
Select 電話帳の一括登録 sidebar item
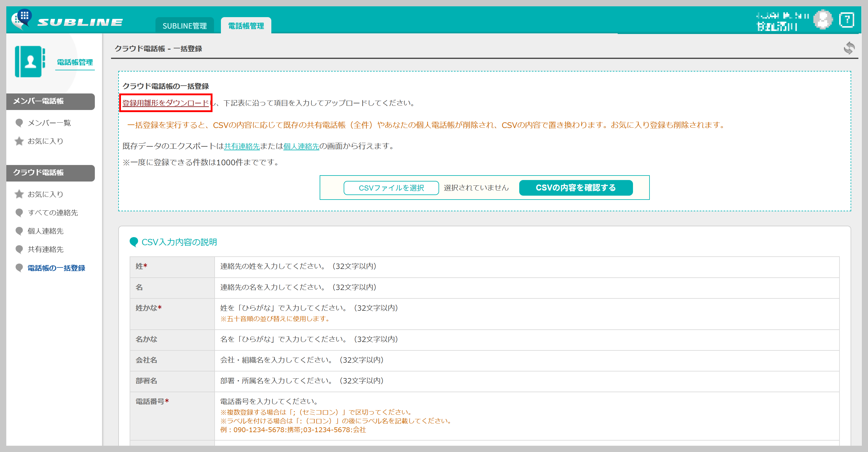tap(56, 268)
